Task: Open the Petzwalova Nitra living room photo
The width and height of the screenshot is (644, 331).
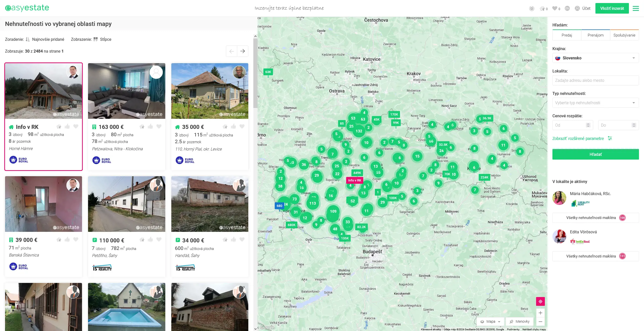Action: (x=127, y=91)
